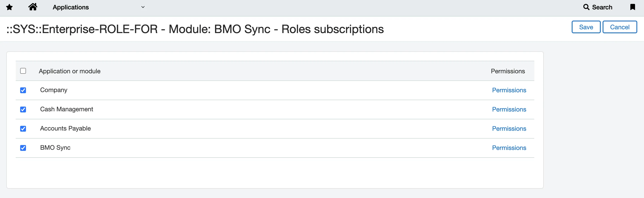Open the bookmark icon in top bar

point(633,7)
